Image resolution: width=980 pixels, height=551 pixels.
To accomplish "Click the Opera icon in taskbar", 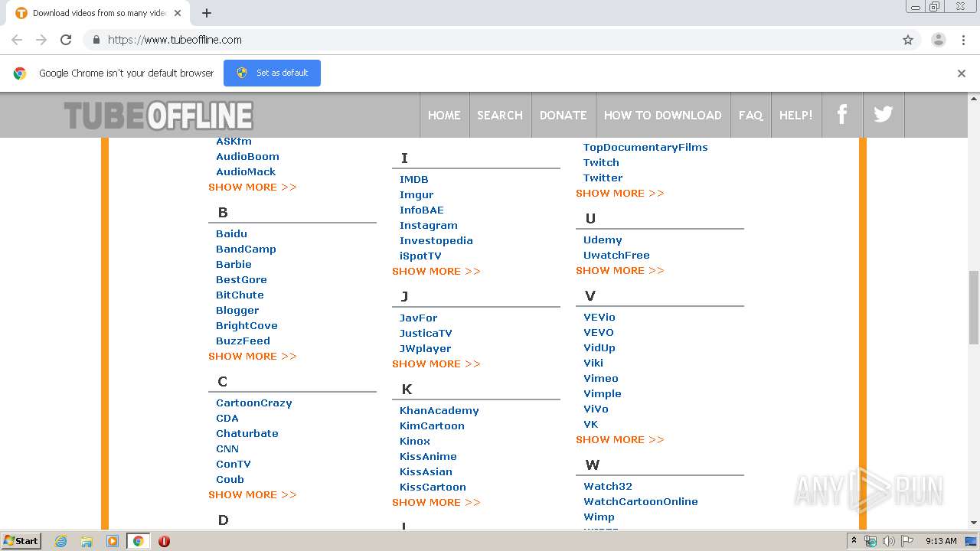I will pos(164,541).
